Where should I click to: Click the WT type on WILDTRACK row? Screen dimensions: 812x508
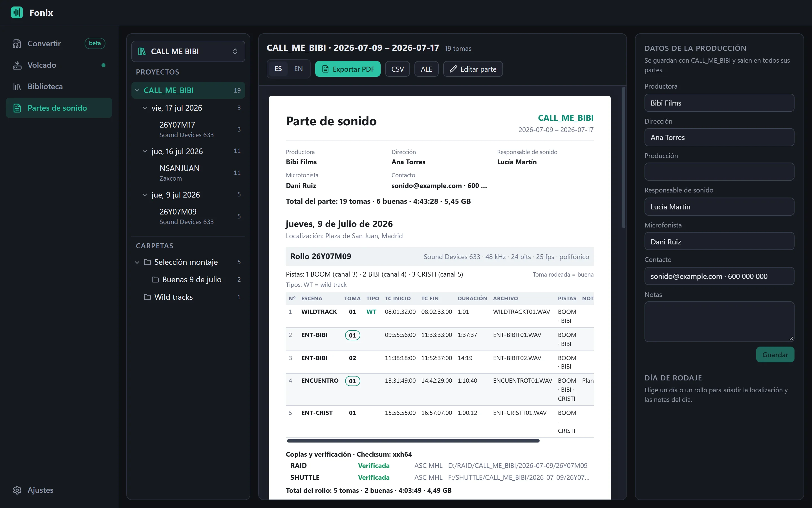click(371, 312)
